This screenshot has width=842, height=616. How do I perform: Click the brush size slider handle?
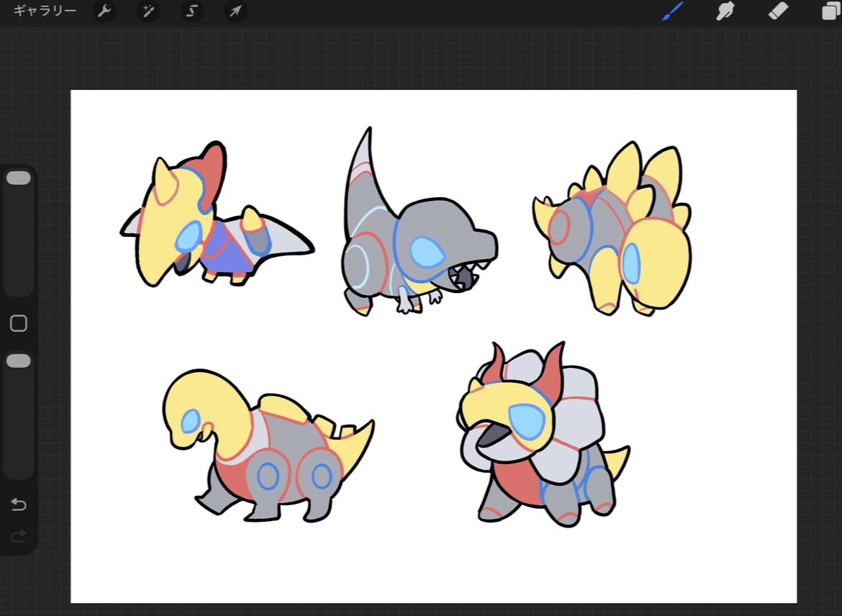tap(19, 179)
